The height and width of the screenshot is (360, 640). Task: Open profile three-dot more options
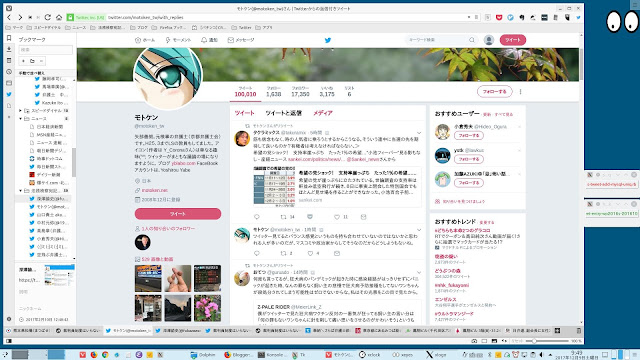(520, 92)
